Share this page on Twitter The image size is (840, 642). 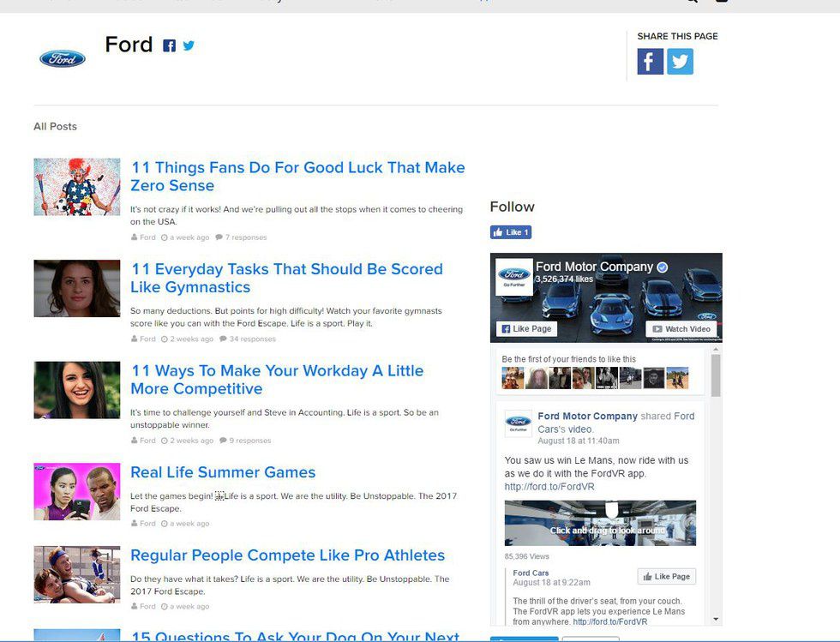[x=680, y=62]
